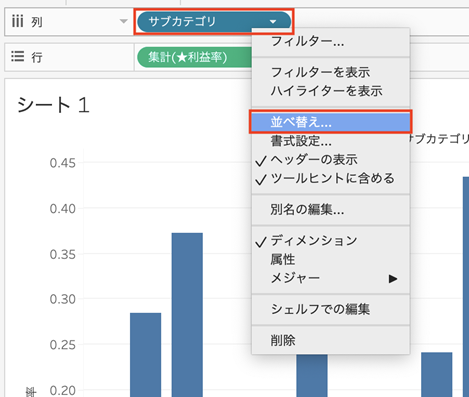Choose フィルター... from context menu
The image size is (469, 397).
click(x=331, y=42)
